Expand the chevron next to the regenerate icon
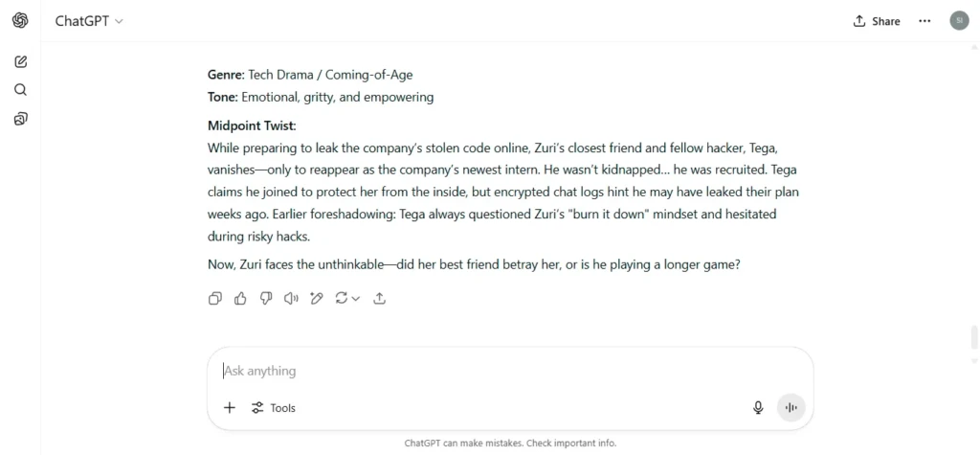This screenshot has width=980, height=455. (356, 299)
